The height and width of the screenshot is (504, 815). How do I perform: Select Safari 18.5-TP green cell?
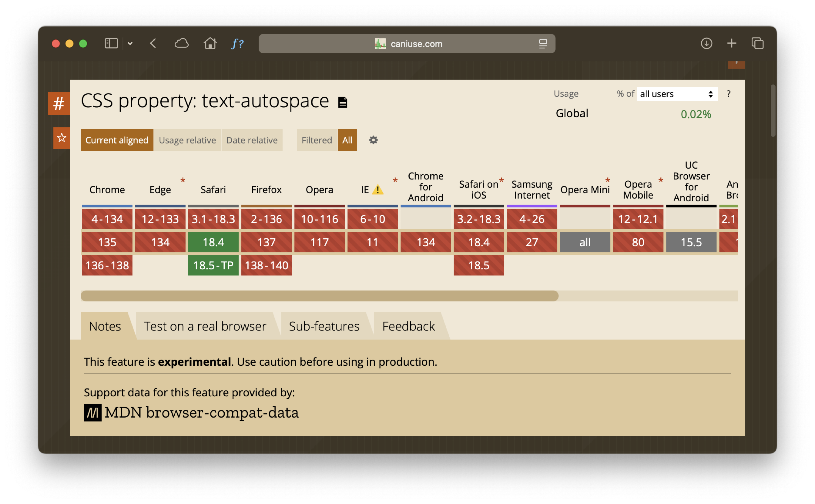pyautogui.click(x=213, y=265)
